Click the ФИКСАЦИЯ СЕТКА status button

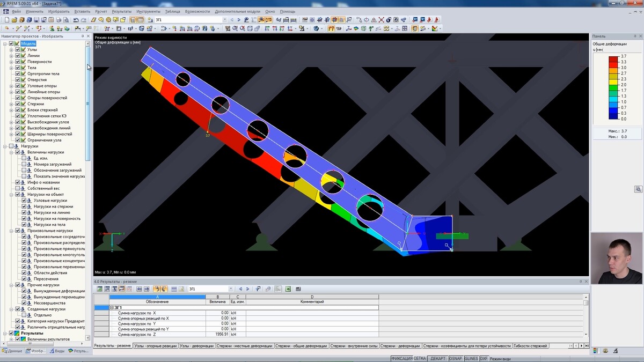pos(408,358)
